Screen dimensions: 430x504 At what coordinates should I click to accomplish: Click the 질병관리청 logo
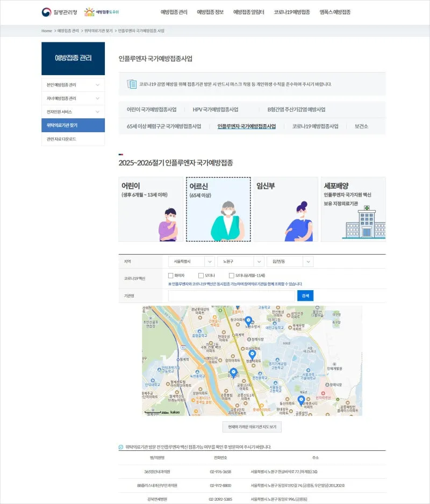point(59,12)
